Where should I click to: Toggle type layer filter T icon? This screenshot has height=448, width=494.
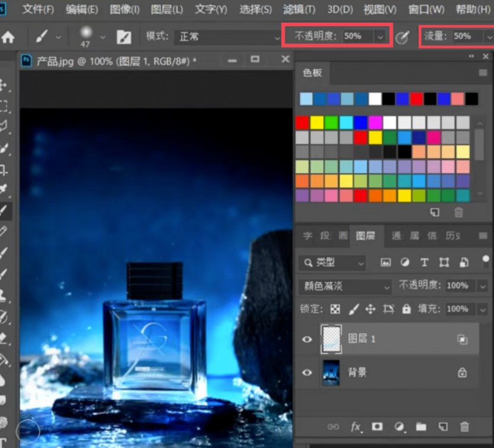coord(424,262)
